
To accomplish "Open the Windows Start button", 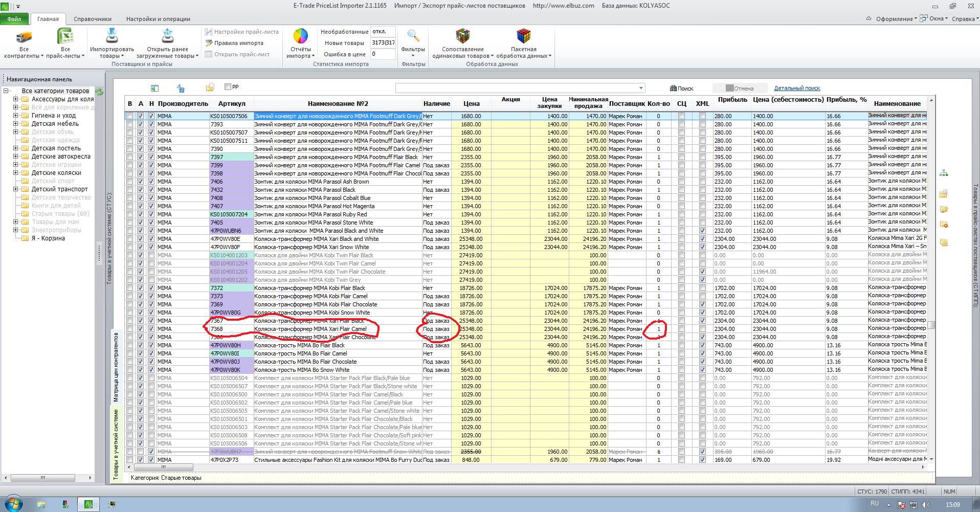I will pyautogui.click(x=13, y=504).
